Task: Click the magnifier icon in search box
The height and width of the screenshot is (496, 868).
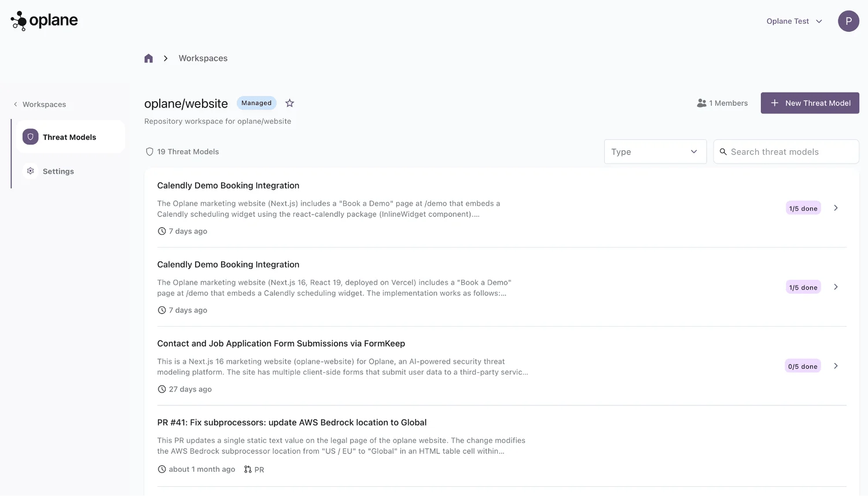Action: [x=723, y=151]
